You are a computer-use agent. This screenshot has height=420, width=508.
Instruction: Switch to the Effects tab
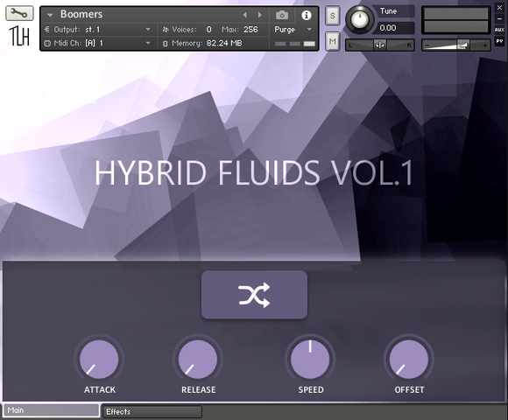pos(152,411)
